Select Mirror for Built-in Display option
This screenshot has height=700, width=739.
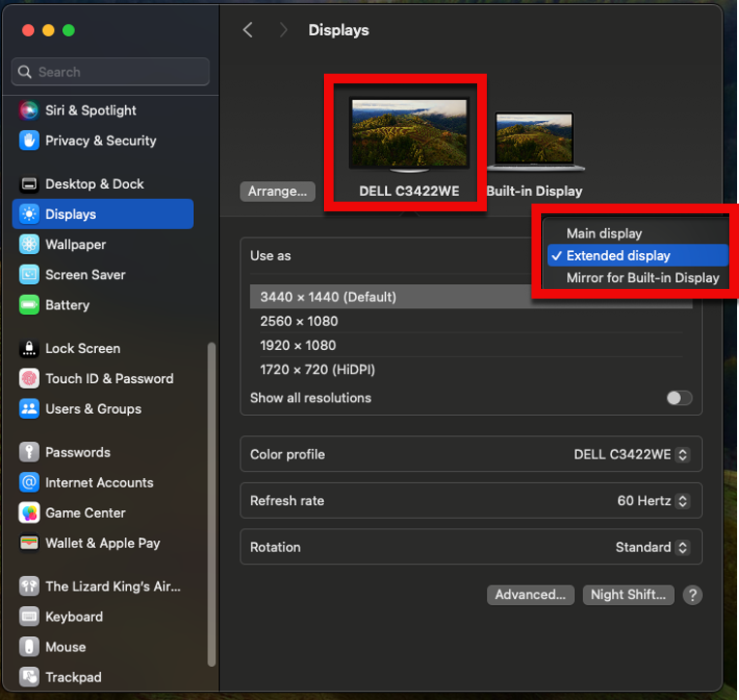coord(642,277)
